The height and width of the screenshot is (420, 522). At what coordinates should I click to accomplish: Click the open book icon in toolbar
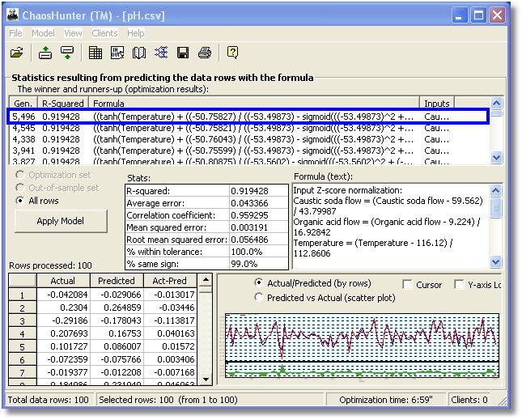tap(139, 53)
